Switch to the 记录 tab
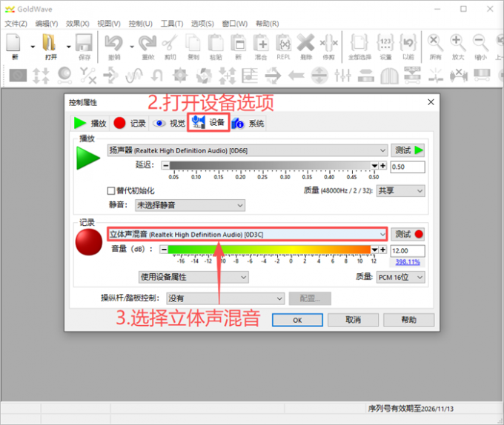The width and height of the screenshot is (504, 425). click(x=130, y=123)
